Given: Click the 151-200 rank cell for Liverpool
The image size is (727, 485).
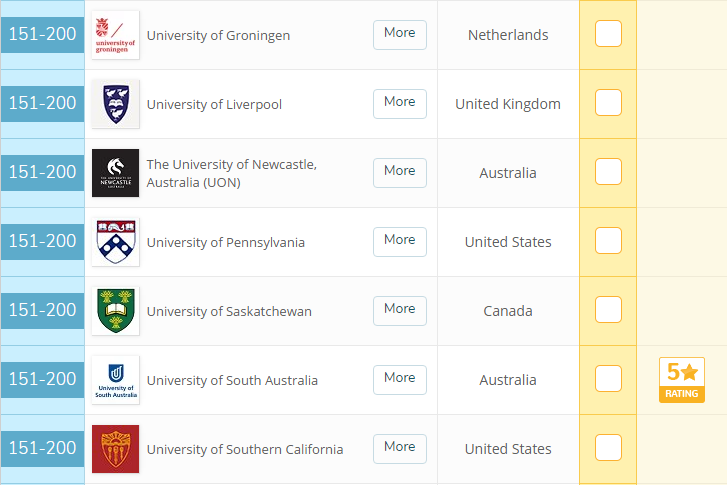Looking at the screenshot, I should [42, 104].
